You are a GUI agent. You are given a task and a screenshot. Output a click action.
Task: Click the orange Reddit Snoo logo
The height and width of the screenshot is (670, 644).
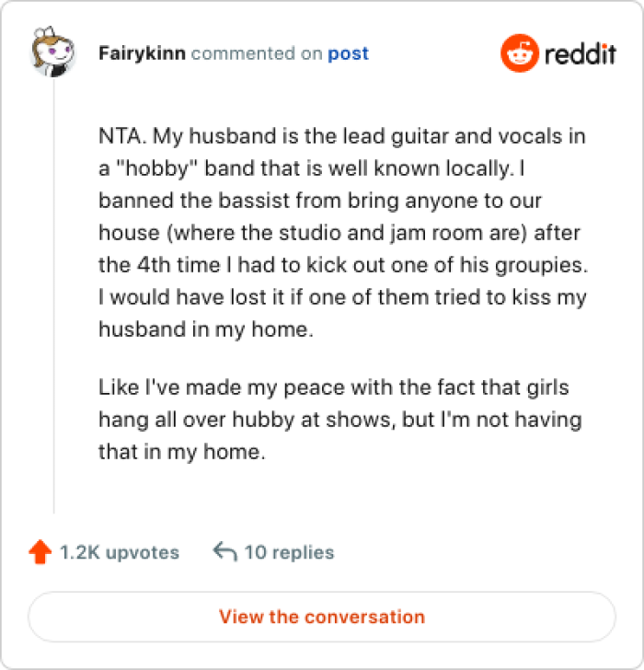[x=519, y=53]
